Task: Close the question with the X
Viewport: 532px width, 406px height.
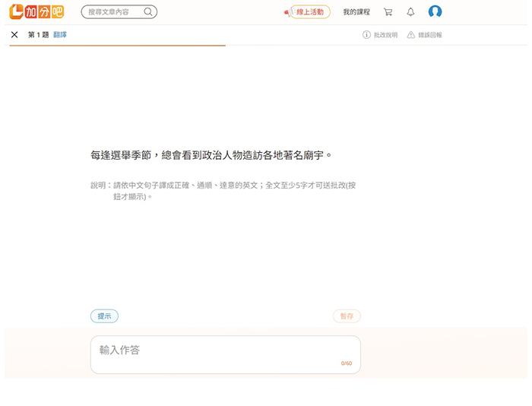Action: point(14,35)
